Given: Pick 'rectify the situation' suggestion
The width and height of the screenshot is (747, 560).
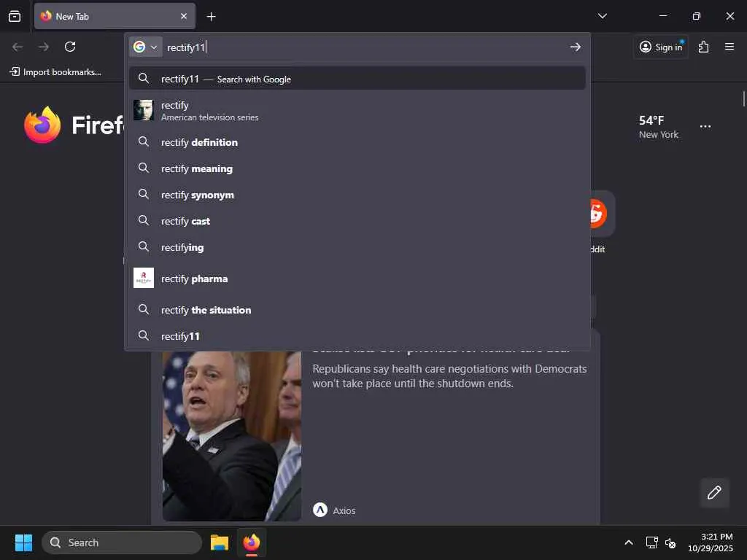Looking at the screenshot, I should coord(357,309).
